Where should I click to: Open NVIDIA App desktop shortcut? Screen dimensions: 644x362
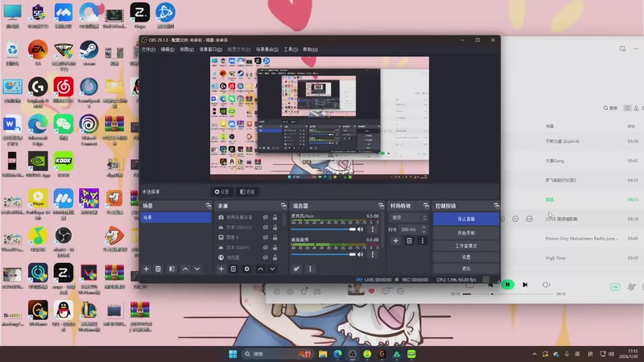[38, 164]
